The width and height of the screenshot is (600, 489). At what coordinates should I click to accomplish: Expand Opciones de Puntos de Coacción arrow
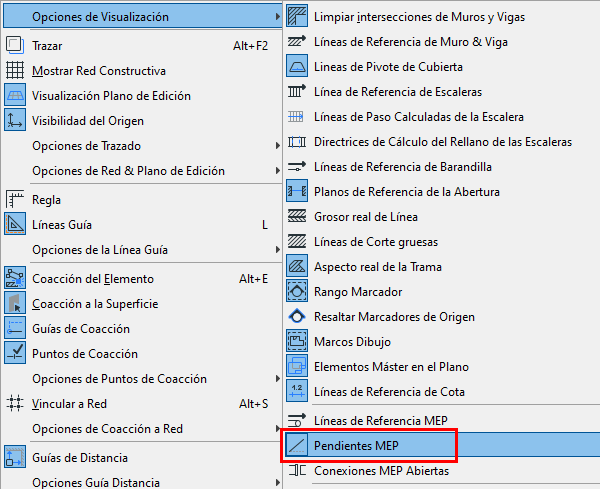[x=277, y=379]
